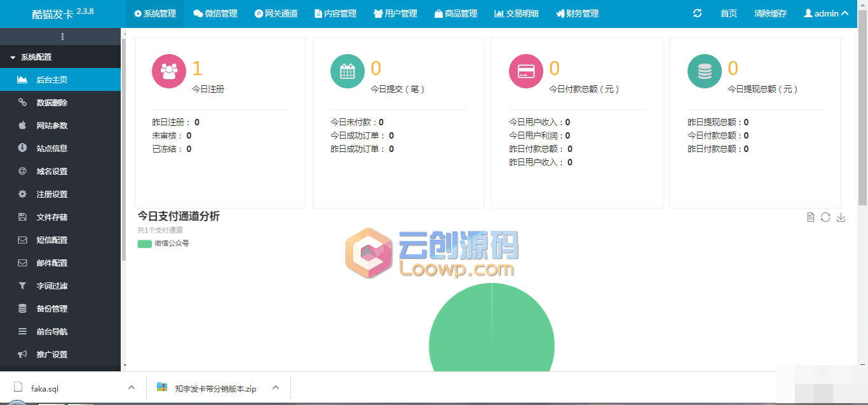Click the chart data view document icon
The height and width of the screenshot is (405, 868).
(x=810, y=217)
